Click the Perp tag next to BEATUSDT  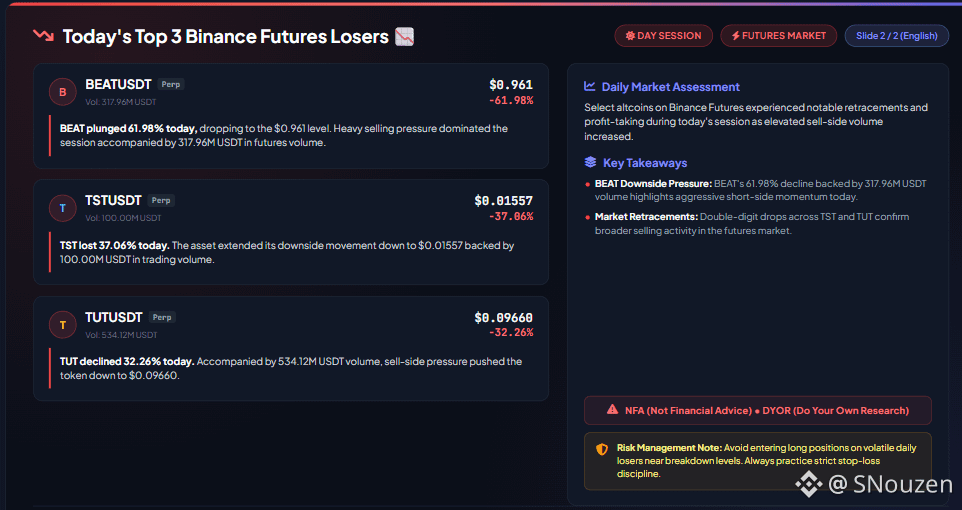point(171,84)
